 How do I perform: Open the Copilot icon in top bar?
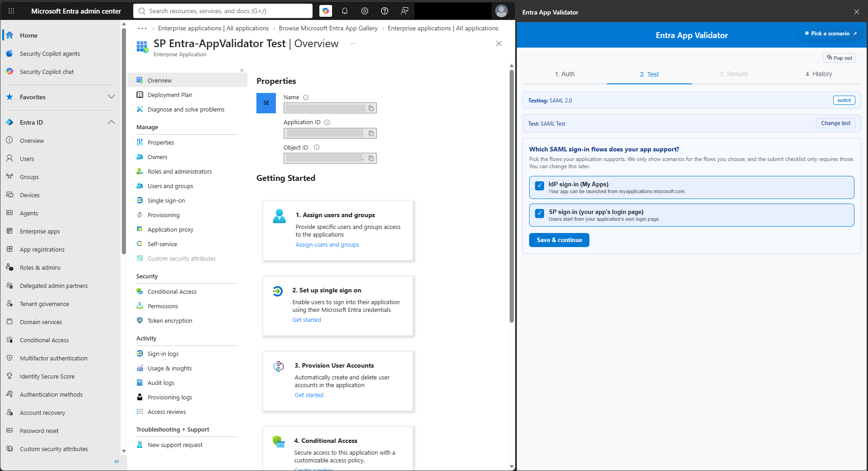pyautogui.click(x=325, y=11)
